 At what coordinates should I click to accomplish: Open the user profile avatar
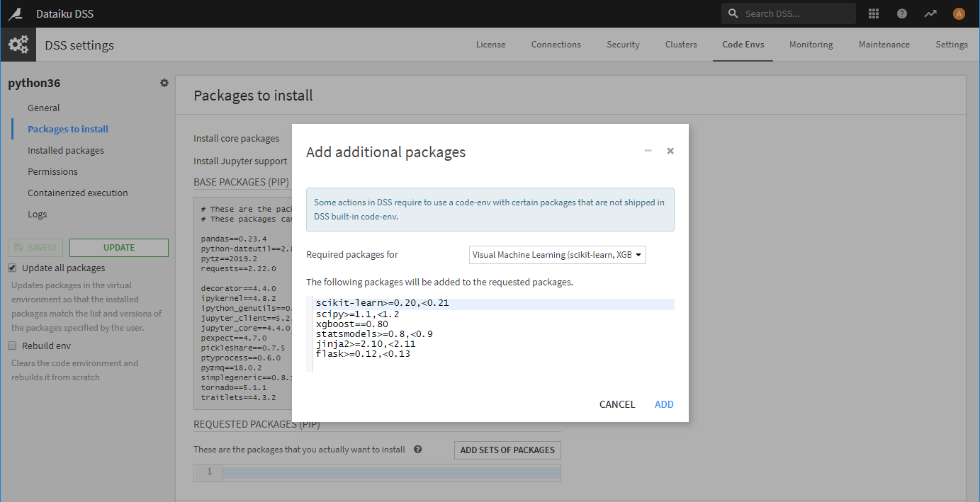(959, 13)
